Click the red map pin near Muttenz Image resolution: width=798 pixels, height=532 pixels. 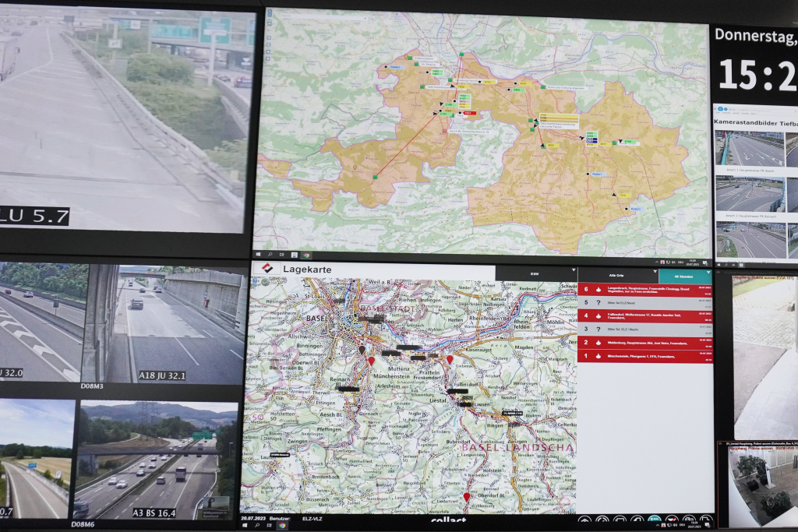371,361
